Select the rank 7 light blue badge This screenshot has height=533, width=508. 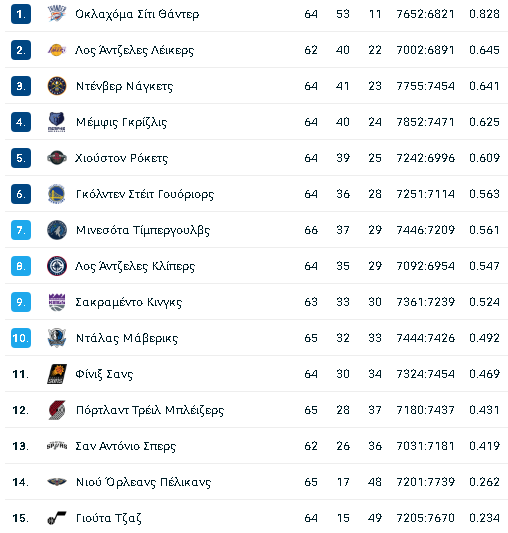click(x=21, y=230)
